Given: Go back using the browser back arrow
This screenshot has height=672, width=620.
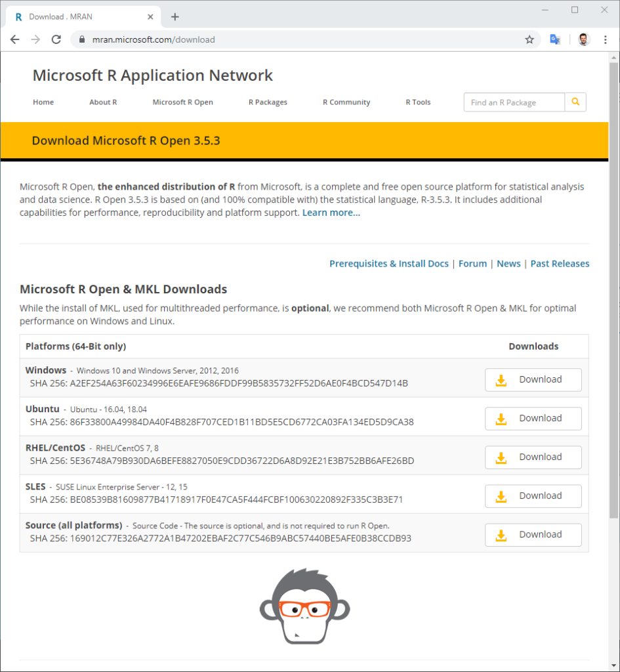Looking at the screenshot, I should (15, 40).
